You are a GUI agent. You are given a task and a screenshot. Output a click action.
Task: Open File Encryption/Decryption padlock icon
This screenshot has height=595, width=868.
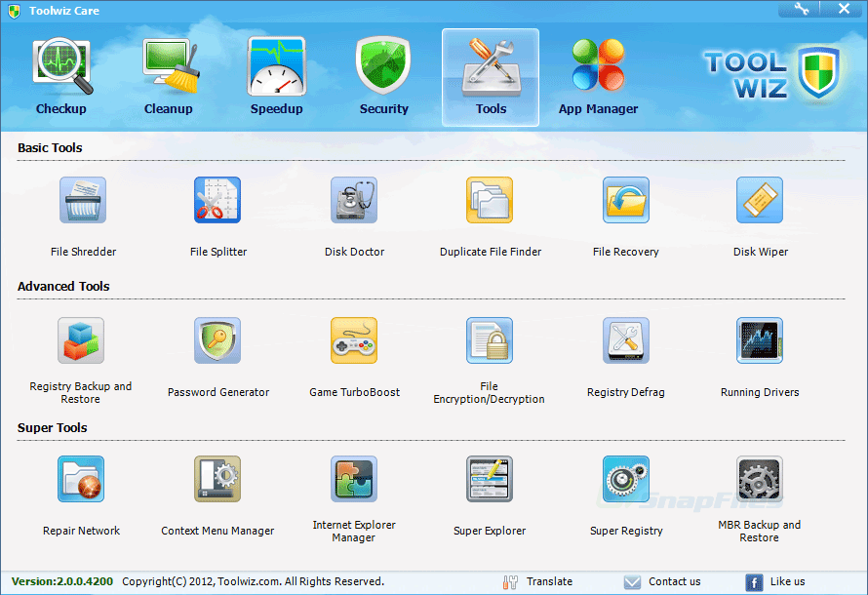pos(490,340)
